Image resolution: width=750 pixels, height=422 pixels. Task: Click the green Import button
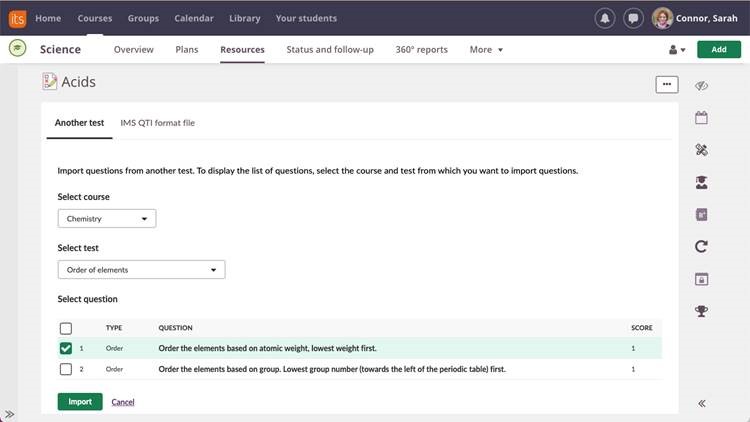click(79, 402)
